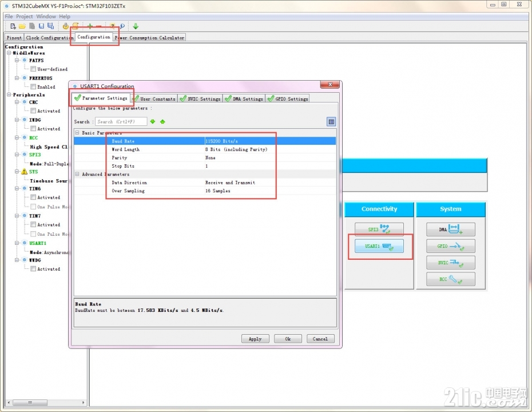Select the Data Direction value Receive and Transmit
Viewport: 532px width, 412px height.
point(230,183)
